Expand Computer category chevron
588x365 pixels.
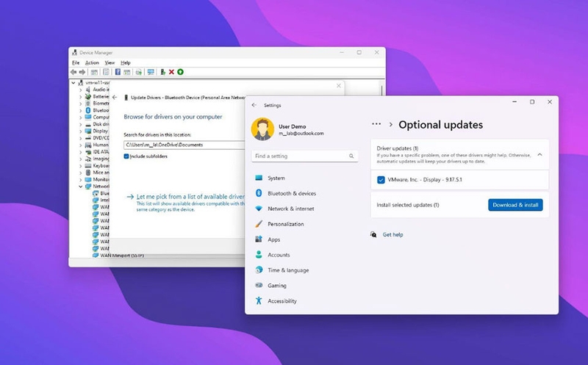pyautogui.click(x=80, y=118)
